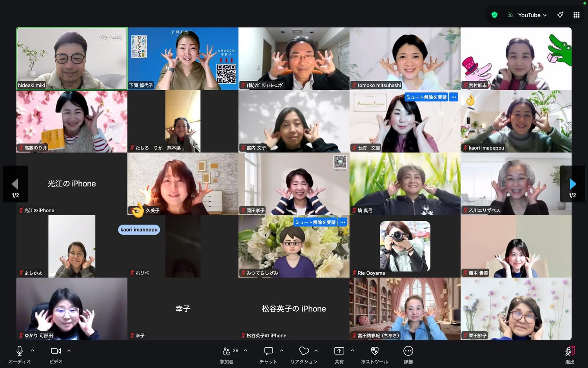The image size is (588, 368).
Task: Click the share screen icon
Action: click(x=339, y=351)
